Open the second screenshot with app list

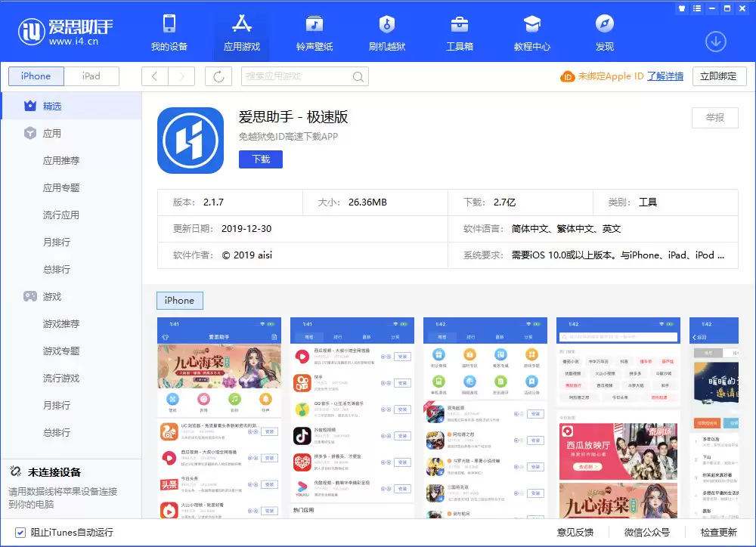click(352, 417)
